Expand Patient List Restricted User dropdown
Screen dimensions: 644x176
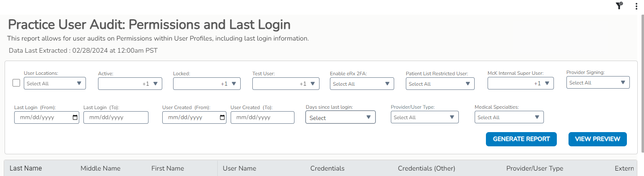(440, 84)
